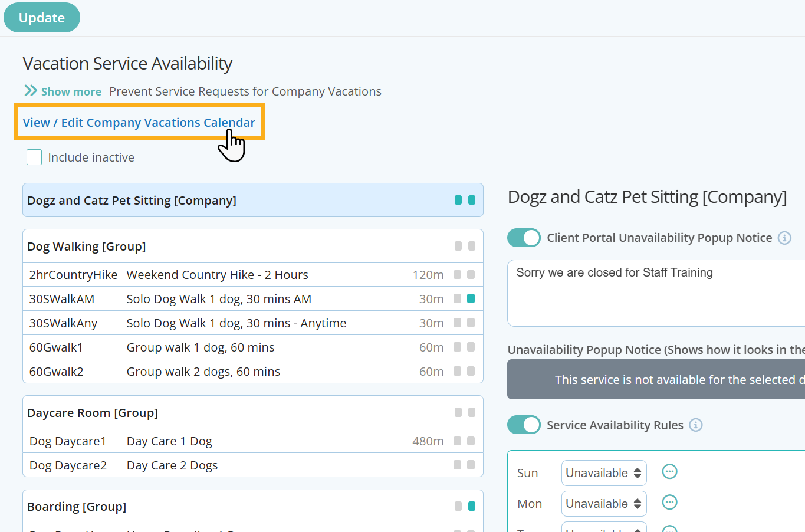The image size is (805, 532).
Task: Click the info icon beside Client Portal Unavailability Popup Notice
Action: pos(784,238)
